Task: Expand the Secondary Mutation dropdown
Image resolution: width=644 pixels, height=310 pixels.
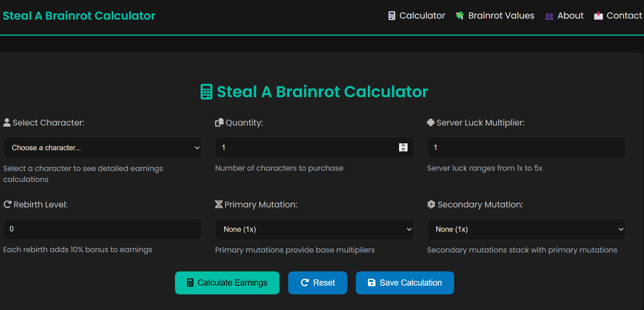Action: coord(526,229)
